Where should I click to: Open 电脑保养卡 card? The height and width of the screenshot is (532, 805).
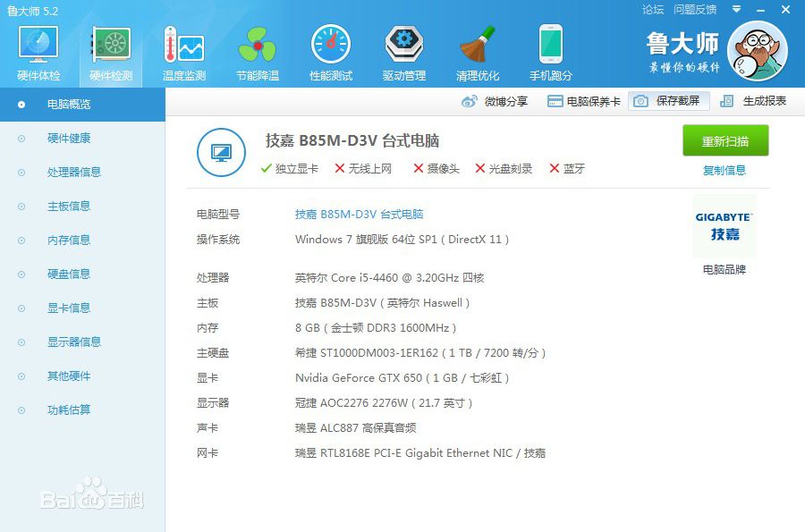(584, 101)
